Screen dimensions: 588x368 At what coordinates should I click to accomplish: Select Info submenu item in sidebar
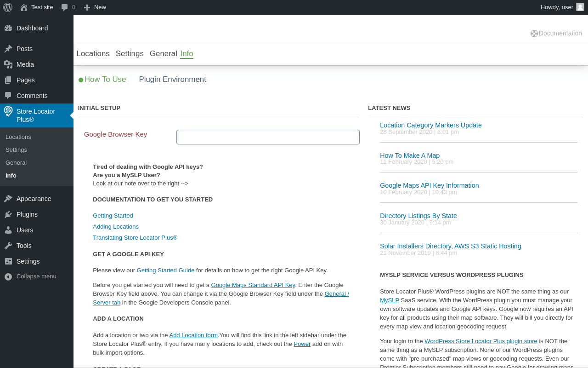(x=11, y=176)
